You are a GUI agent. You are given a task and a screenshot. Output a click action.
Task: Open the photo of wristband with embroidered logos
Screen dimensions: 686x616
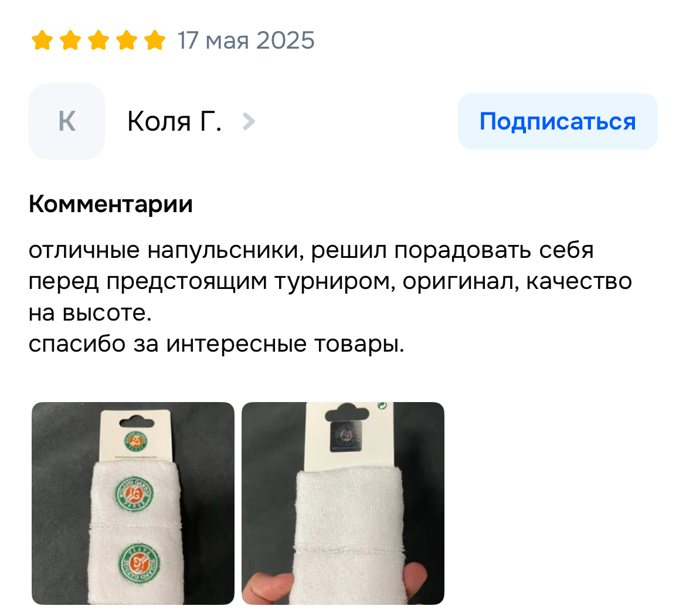(x=133, y=503)
